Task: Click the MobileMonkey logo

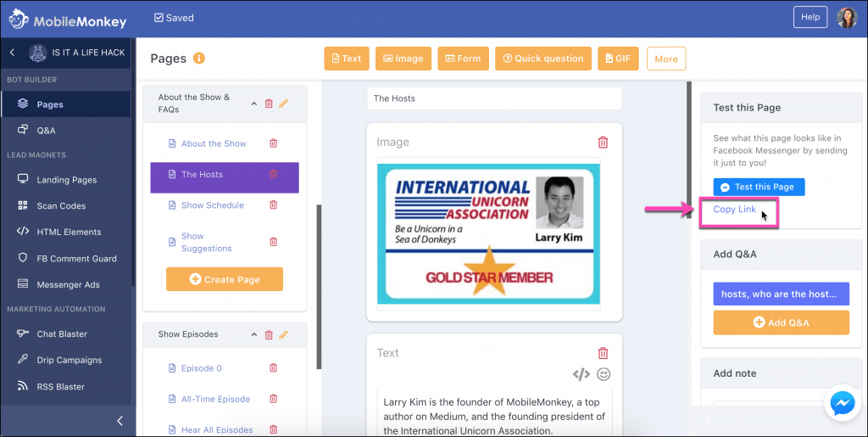Action: click(x=68, y=19)
